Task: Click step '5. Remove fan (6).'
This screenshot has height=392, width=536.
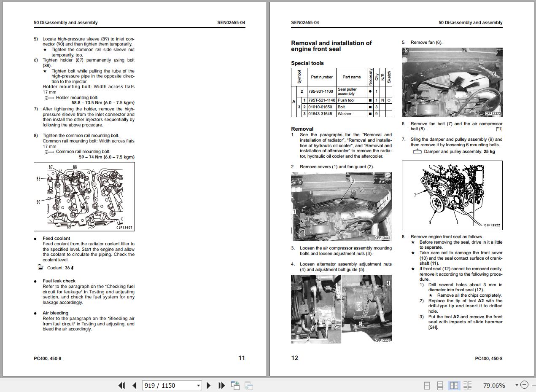Action: click(x=422, y=43)
